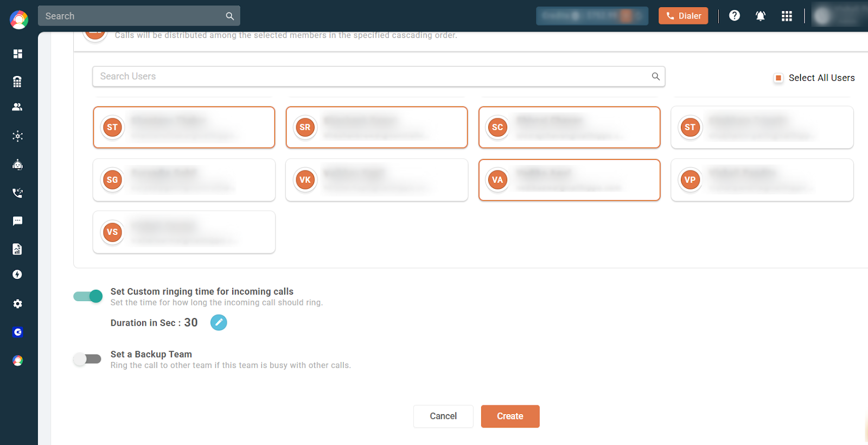This screenshot has width=868, height=445.
Task: Toggle the Select All Users checkbox
Action: 778,78
